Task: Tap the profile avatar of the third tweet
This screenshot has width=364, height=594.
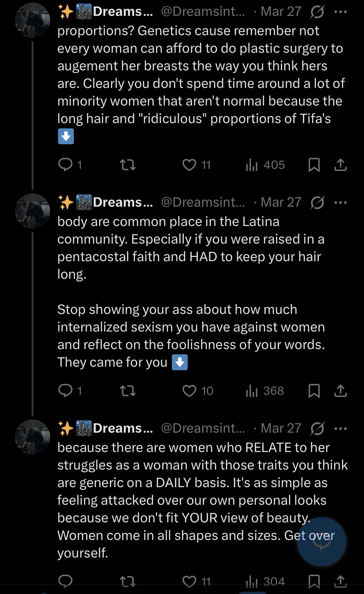Action: 33,437
